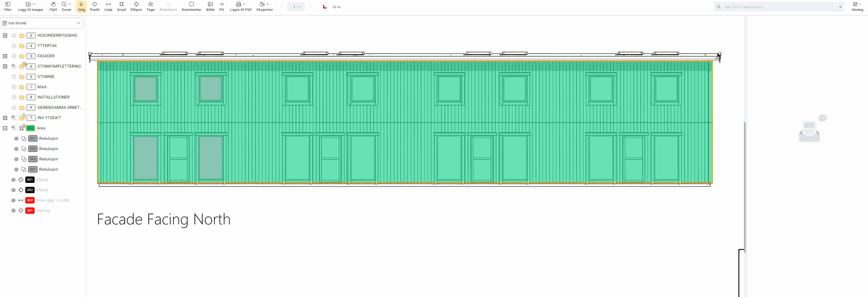Click the area icon beside 002 Area
The width and height of the screenshot is (868, 297).
pyautogui.click(x=22, y=128)
